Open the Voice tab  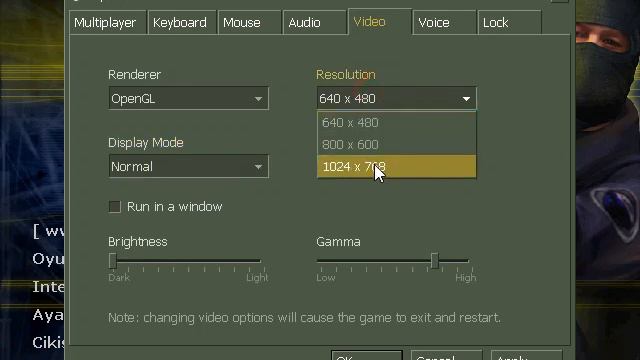(x=444, y=22)
